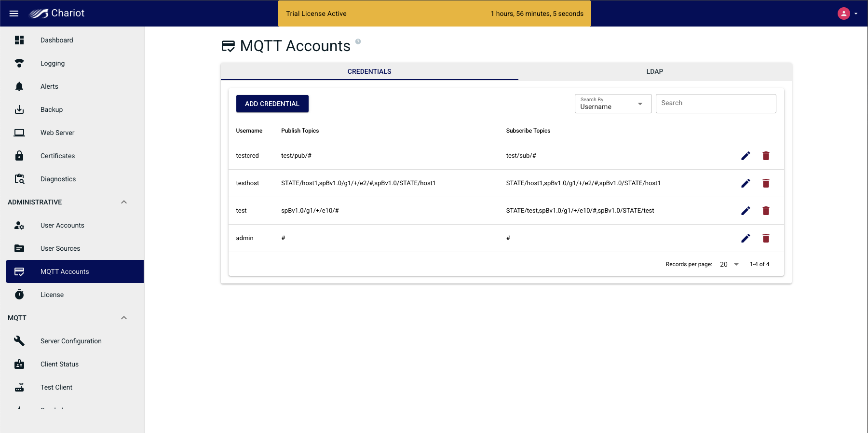This screenshot has width=868, height=433.
Task: Edit the testcred credential
Action: point(746,156)
